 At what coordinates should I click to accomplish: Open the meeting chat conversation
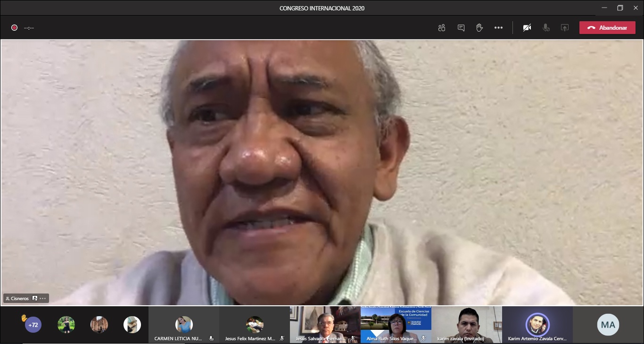[461, 28]
